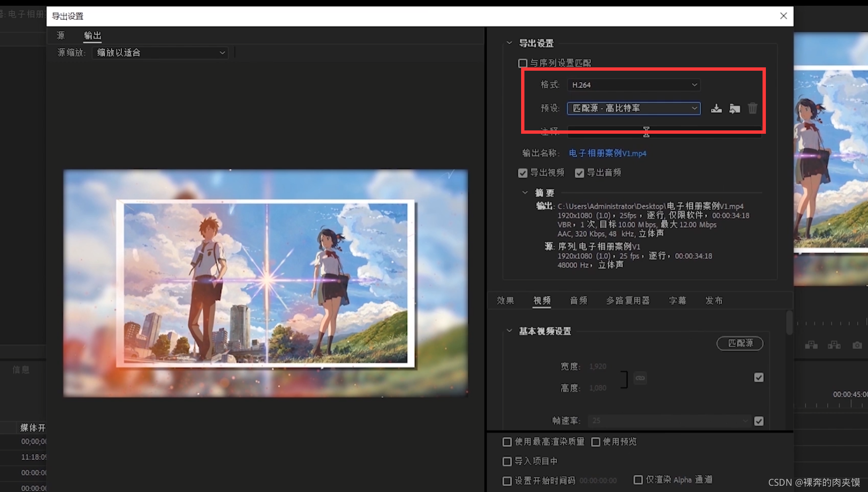Open the H.264 format dropdown
Screen dimensions: 868x492
click(634, 85)
